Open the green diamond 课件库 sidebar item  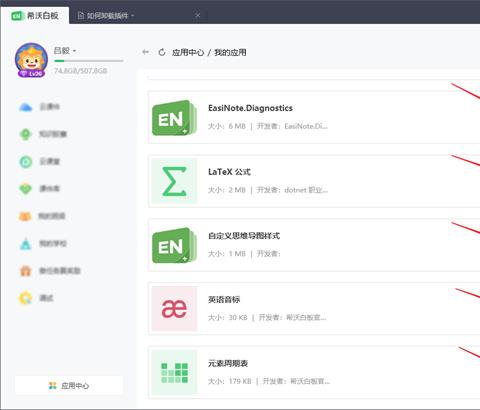(39, 189)
